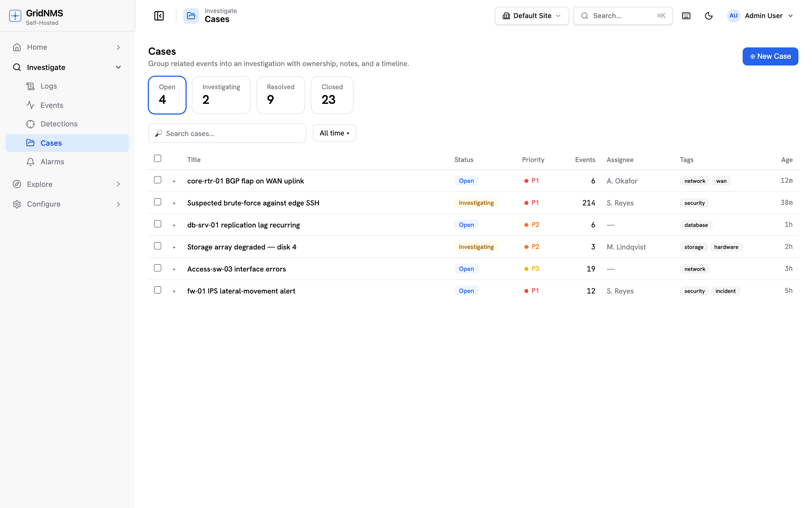
Task: Click the Events pulse icon
Action: pos(30,105)
